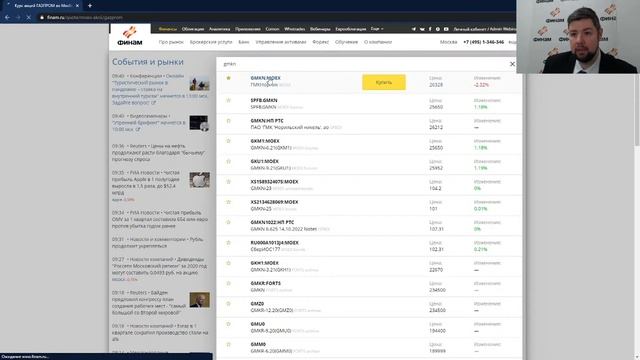Click the Finam logo
Screen dimensions: 640x360
(x=130, y=36)
